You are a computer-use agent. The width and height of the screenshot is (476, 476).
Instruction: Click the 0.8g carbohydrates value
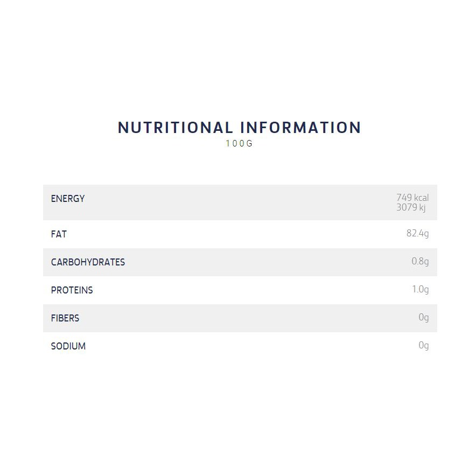[420, 261]
